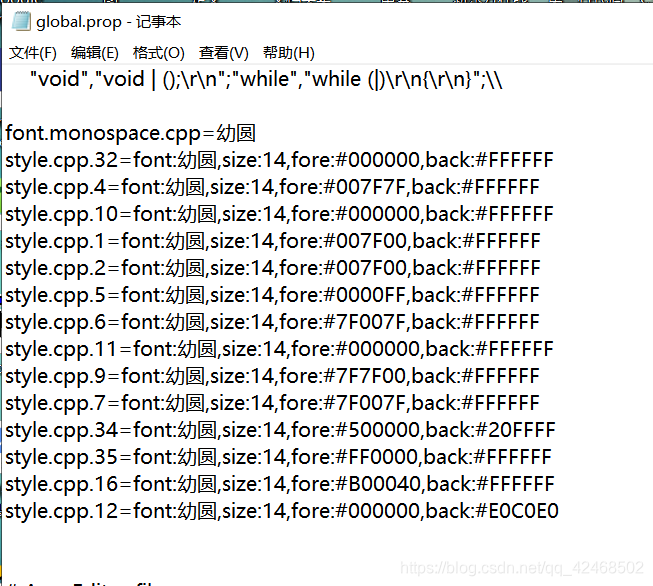Place cursor in style.cpp.10 line

(279, 214)
